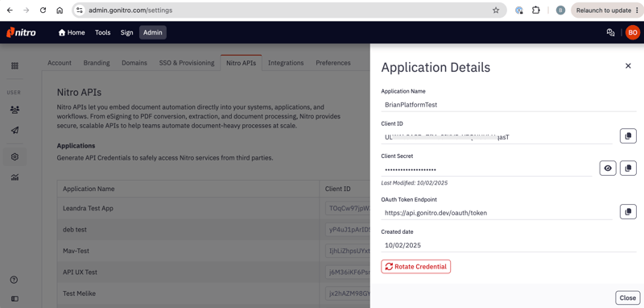Click the Test Melike client ID field

point(348,293)
